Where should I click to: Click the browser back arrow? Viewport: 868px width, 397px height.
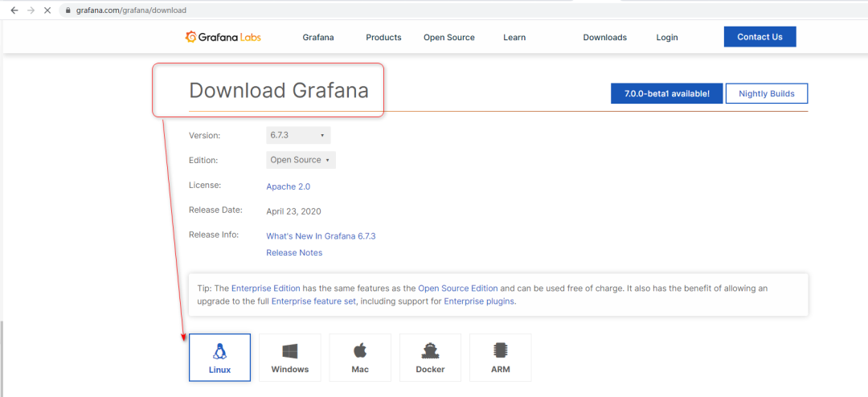point(14,10)
